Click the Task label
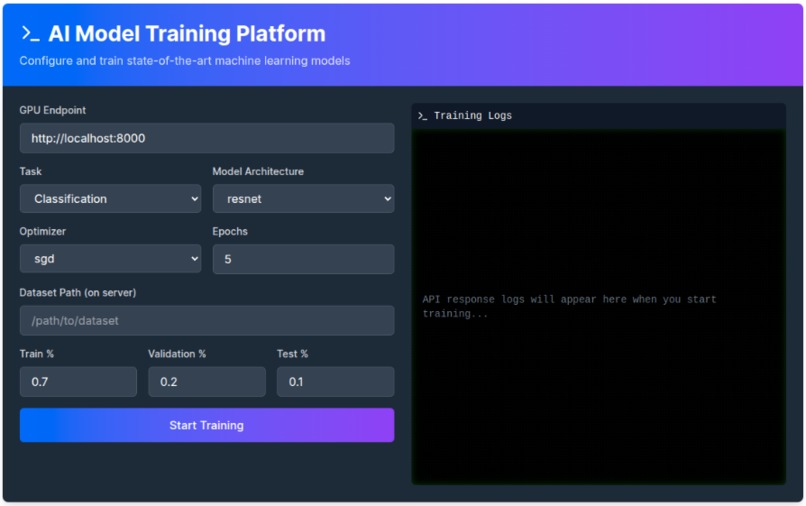Image resolution: width=806 pixels, height=506 pixels. point(30,171)
